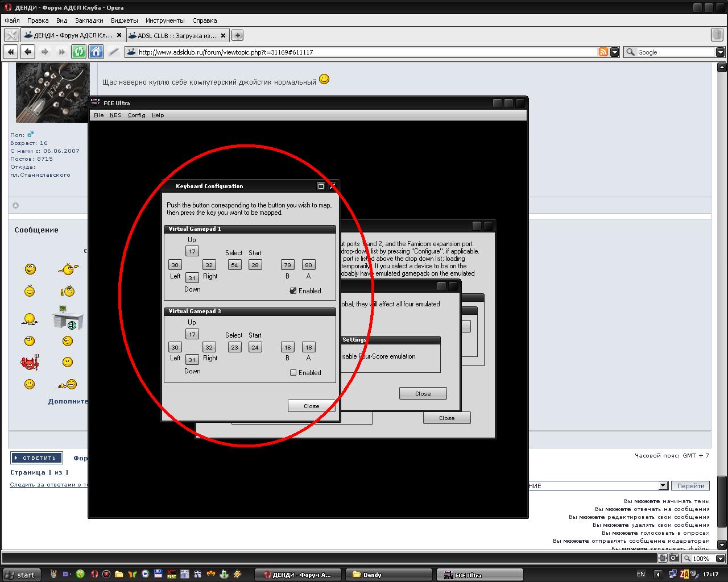
Task: Open the FCE Ultra NES menu
Action: coord(115,115)
